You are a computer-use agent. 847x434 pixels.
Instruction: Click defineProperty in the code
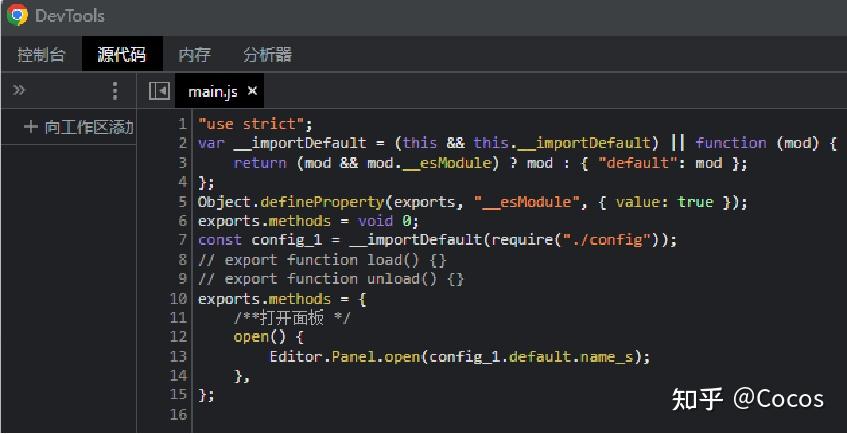(321, 202)
